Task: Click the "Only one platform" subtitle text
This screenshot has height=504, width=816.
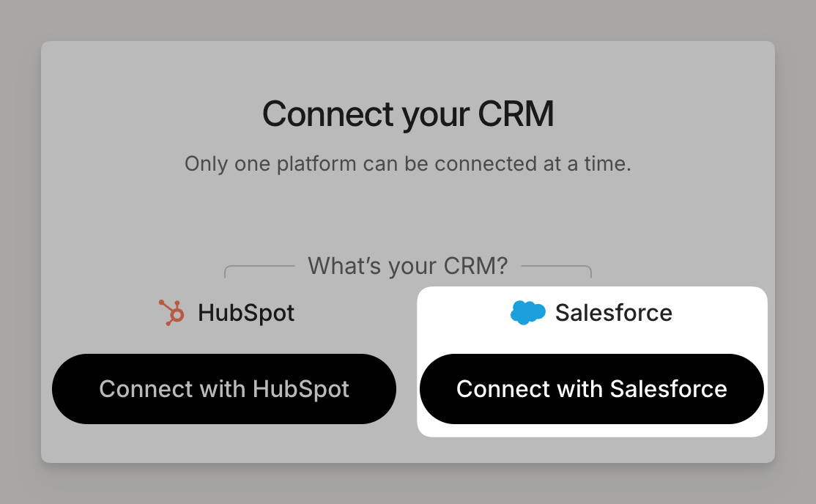Action: point(407,163)
